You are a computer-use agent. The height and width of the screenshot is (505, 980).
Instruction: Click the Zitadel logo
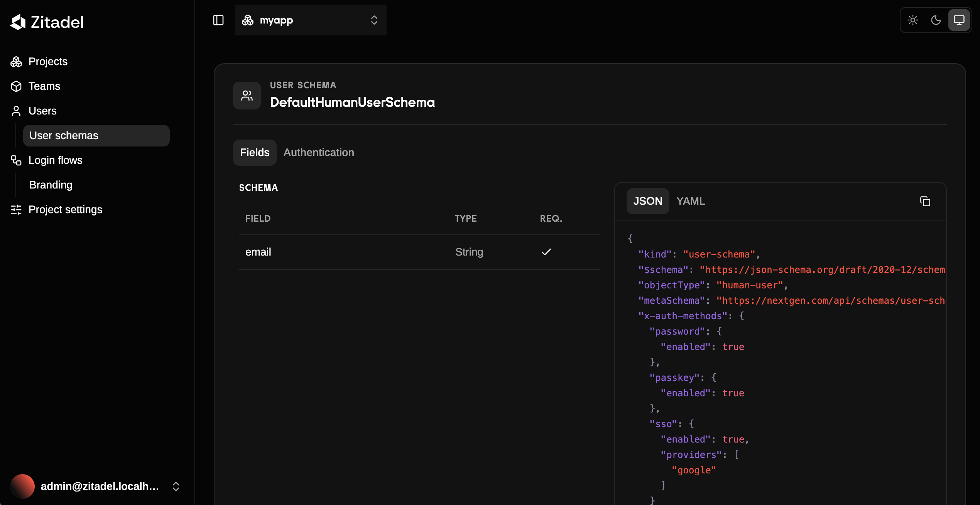click(x=47, y=22)
